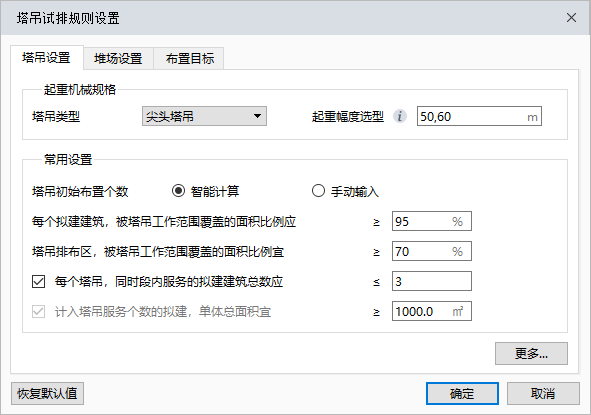Click the info icon beside 起重幅度选型

point(400,116)
